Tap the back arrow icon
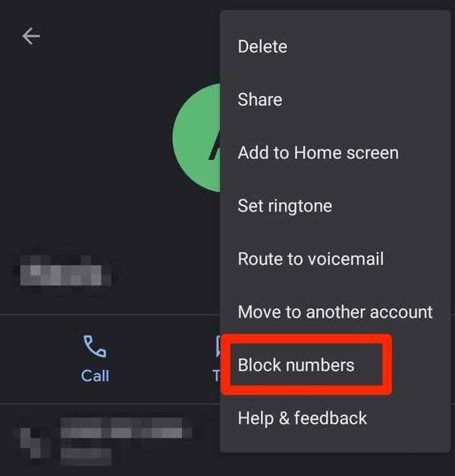455x476 pixels. [x=31, y=36]
